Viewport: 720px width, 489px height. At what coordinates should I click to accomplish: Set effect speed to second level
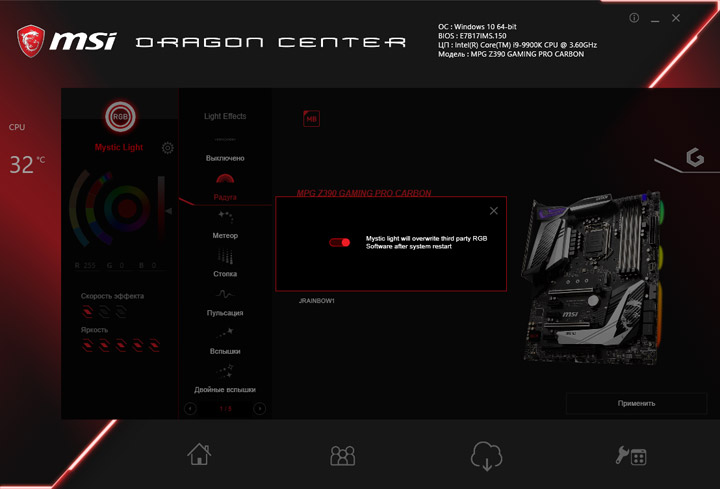click(x=104, y=312)
